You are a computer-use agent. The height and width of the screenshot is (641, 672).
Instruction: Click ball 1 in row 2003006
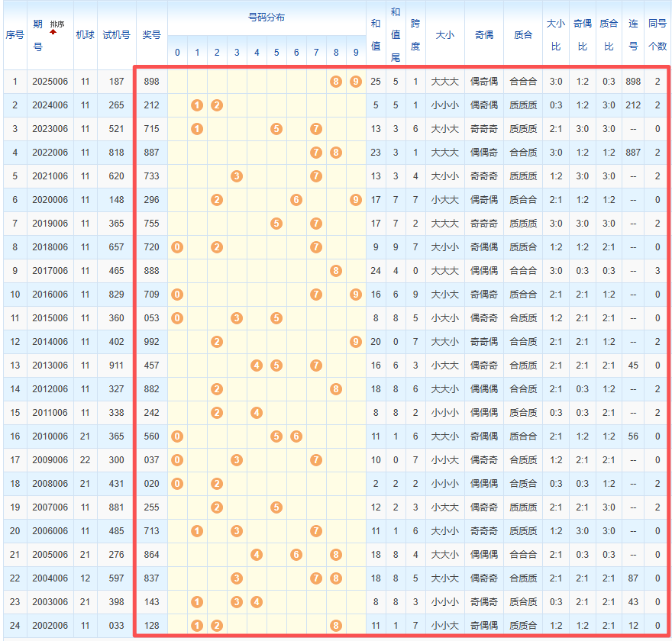pyautogui.click(x=197, y=602)
